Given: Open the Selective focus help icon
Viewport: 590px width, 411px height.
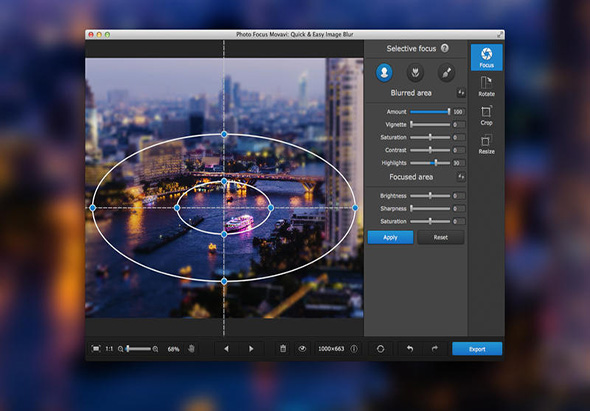Looking at the screenshot, I should click(445, 48).
